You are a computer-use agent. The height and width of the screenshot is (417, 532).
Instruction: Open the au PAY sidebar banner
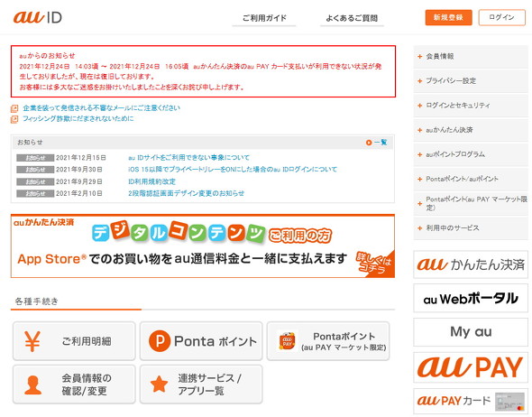point(471,367)
